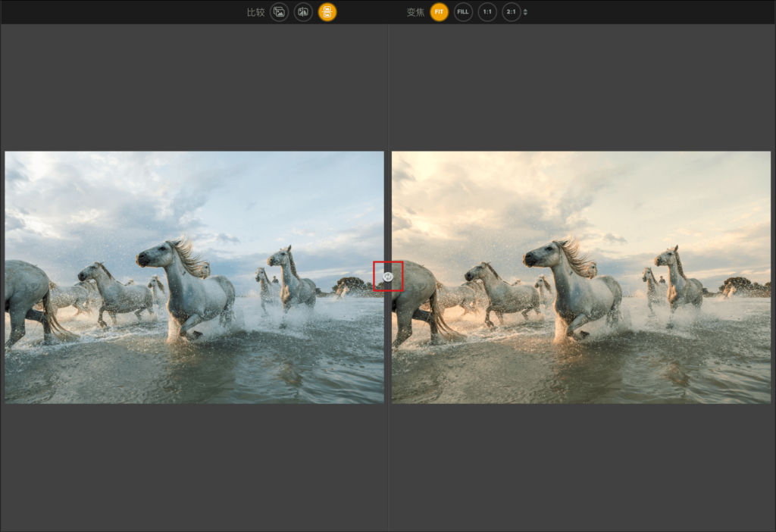Toggle the highlighted side-by-side compare view
Image resolution: width=776 pixels, height=532 pixels.
tap(327, 12)
